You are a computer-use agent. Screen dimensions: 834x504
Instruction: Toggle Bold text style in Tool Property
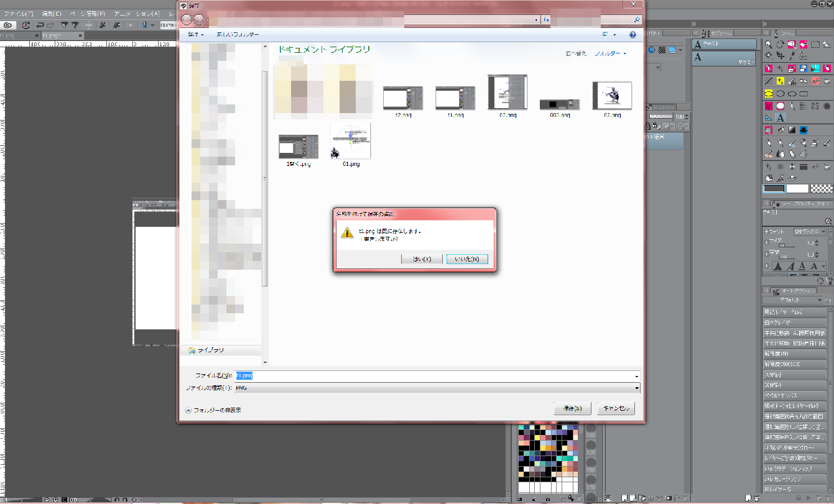(x=777, y=266)
